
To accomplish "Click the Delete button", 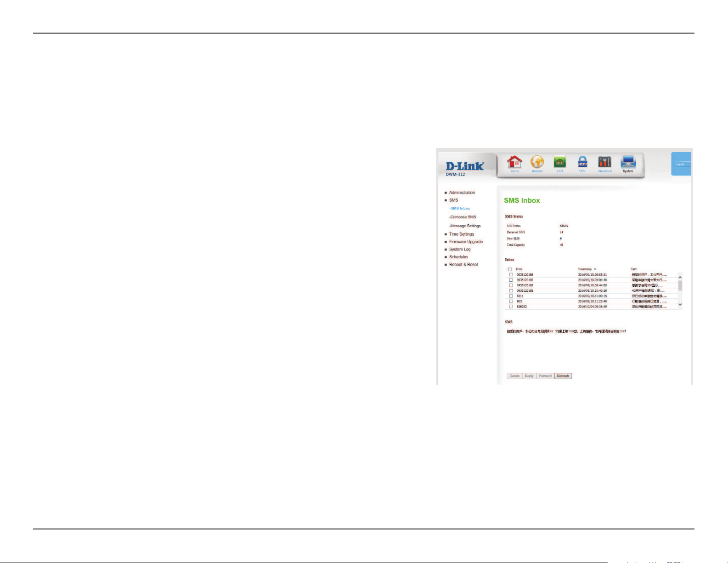I will click(514, 376).
